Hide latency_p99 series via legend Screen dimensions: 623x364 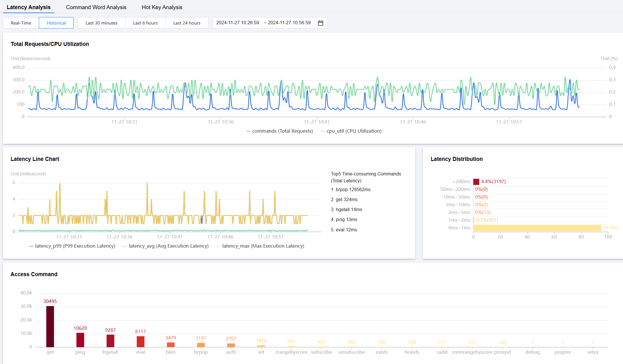click(x=72, y=246)
